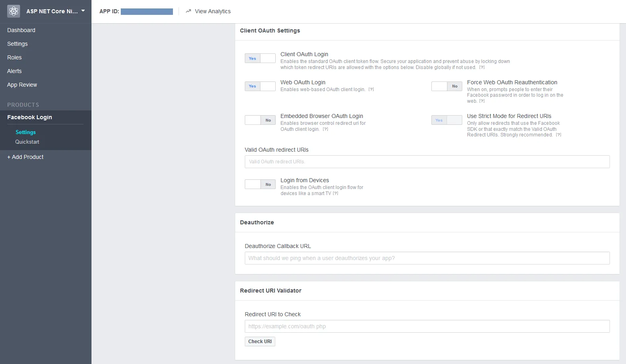Toggle Web OAuth Login switch
626x364 pixels.
pos(260,86)
